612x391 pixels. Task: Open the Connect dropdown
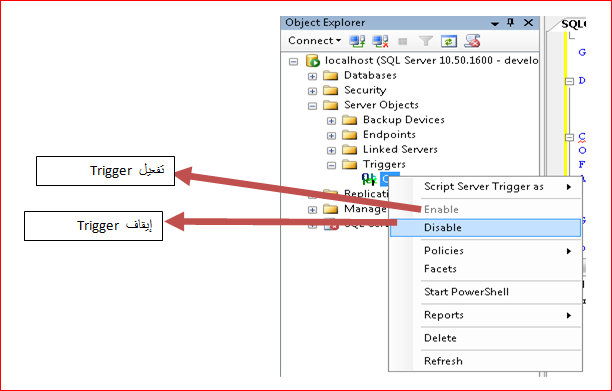pyautogui.click(x=315, y=41)
